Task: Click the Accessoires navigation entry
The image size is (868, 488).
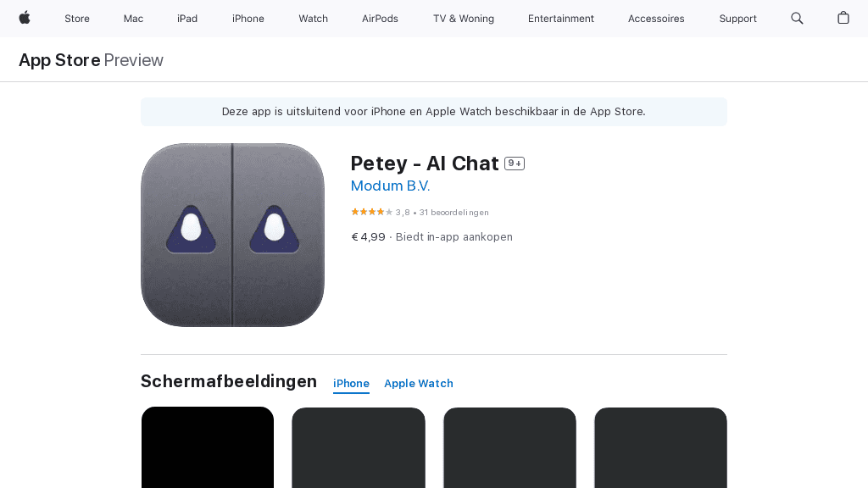Action: click(655, 18)
